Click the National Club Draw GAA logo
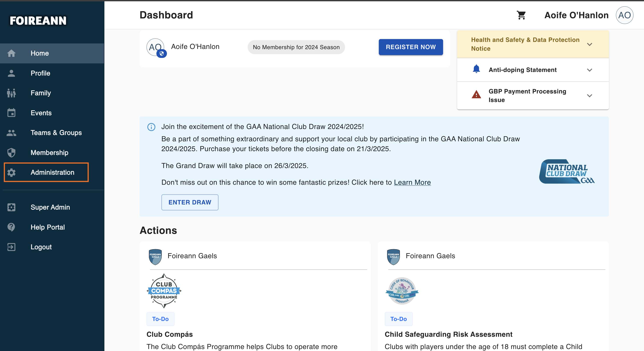 (x=567, y=172)
